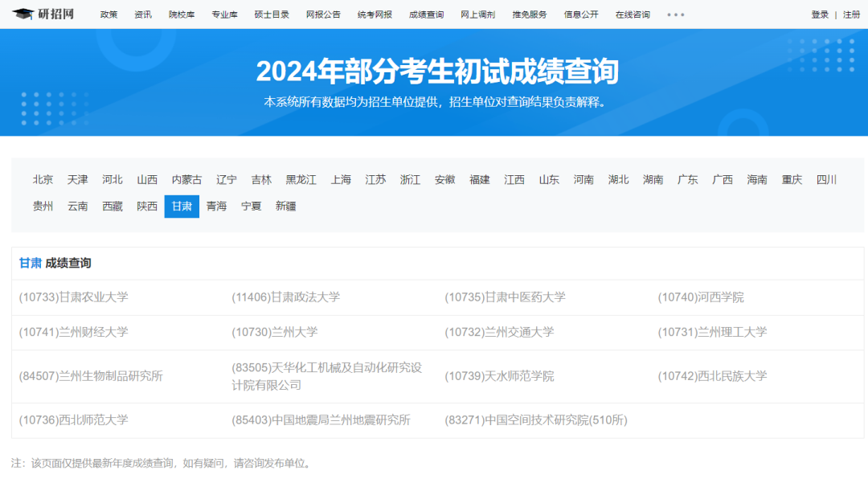The width and height of the screenshot is (868, 483).
Task: Choose 广东 from province list
Action: click(x=687, y=179)
